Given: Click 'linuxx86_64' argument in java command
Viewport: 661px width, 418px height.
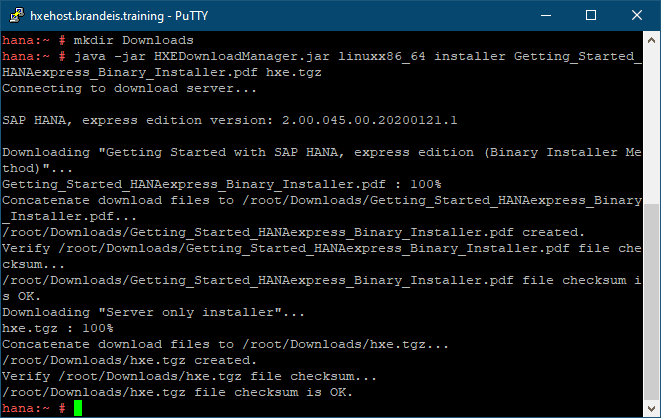Looking at the screenshot, I should click(x=382, y=56).
